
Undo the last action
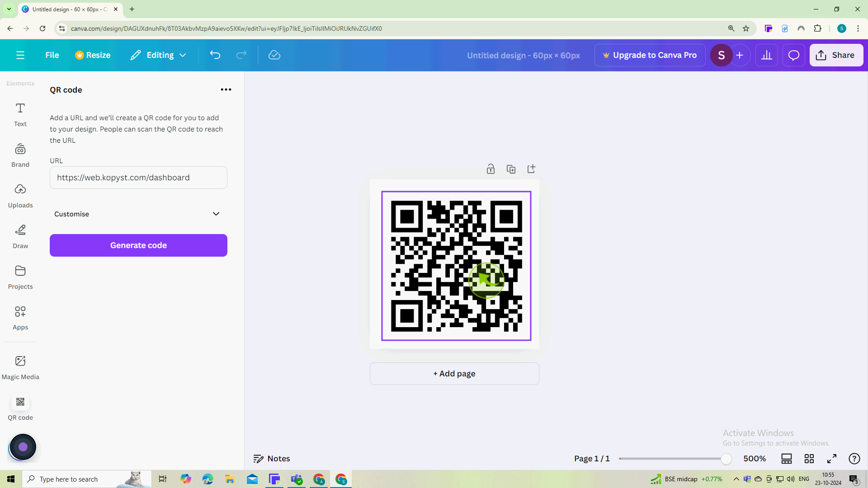tap(215, 55)
